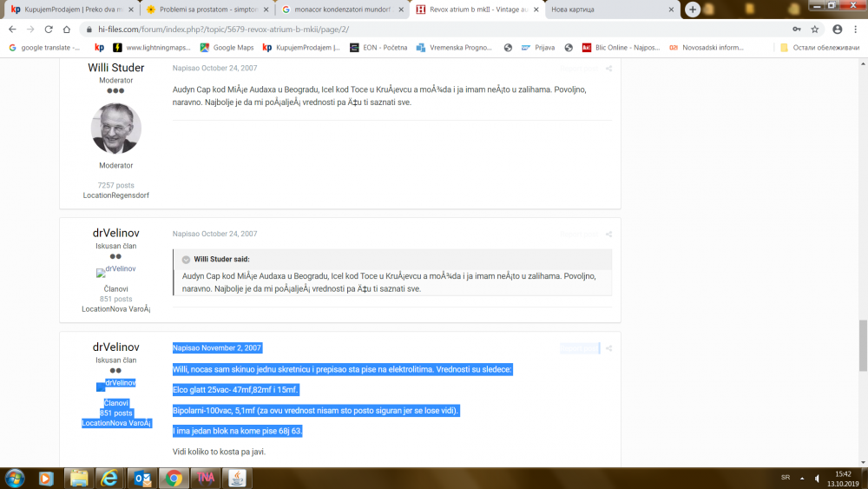Open drVelinov profile in October 24 post

click(x=115, y=233)
